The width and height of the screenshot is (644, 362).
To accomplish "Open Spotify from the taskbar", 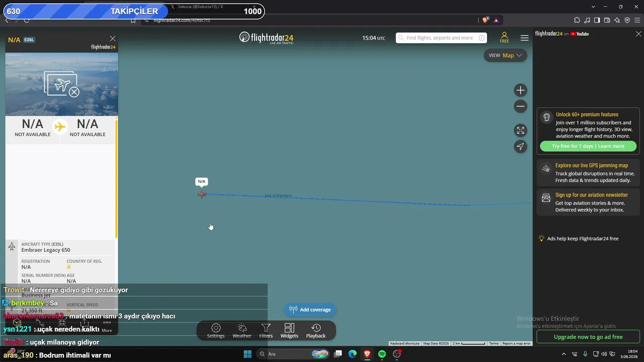I will [382, 354].
